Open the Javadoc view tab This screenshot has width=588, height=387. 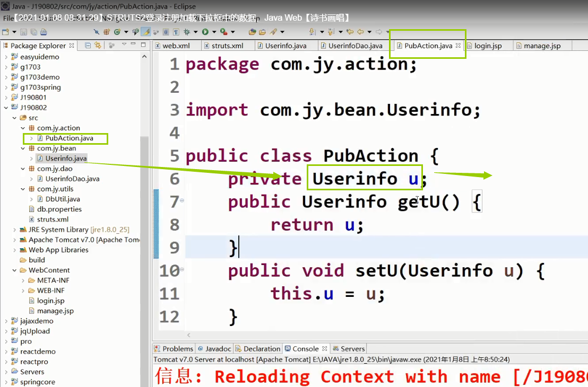click(214, 348)
